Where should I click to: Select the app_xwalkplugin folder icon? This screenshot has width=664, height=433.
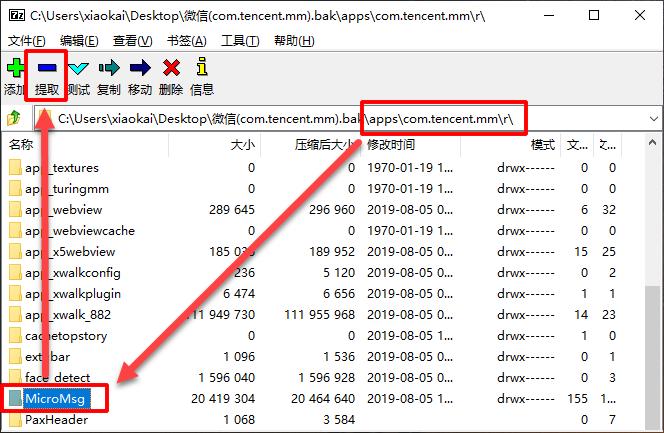point(15,294)
